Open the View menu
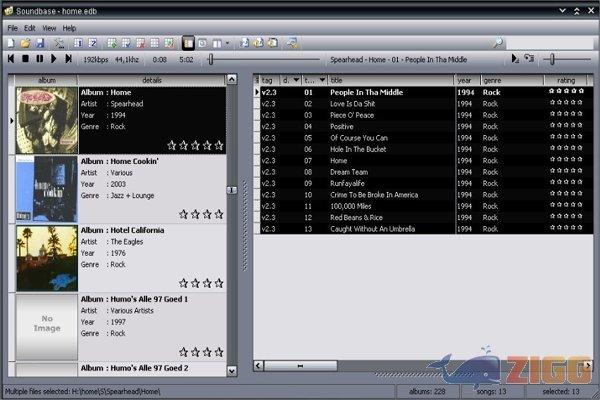The image size is (600, 400). [x=49, y=28]
